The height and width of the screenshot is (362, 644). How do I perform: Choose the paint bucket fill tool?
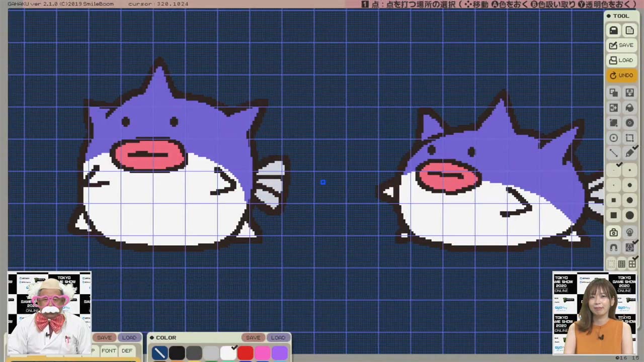(629, 108)
